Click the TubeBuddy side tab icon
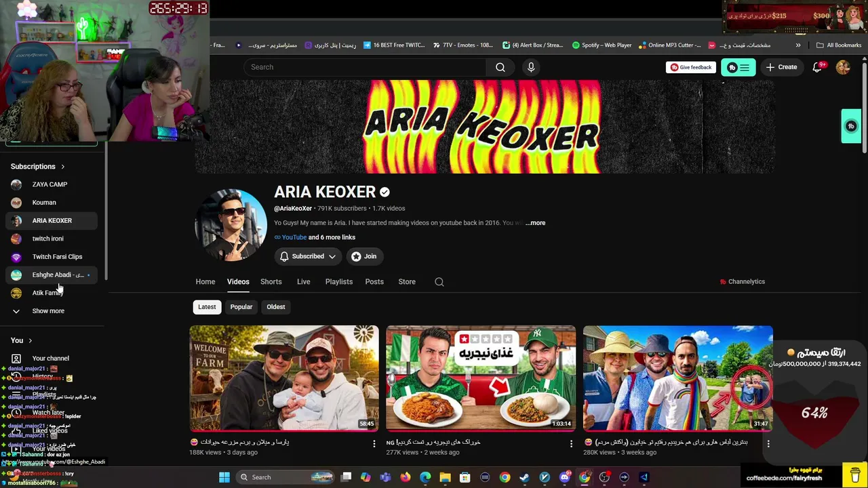 (852, 126)
